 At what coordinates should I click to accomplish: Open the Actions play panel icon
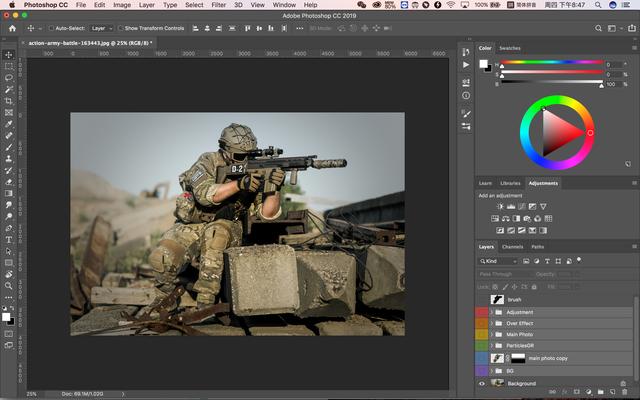tap(466, 64)
